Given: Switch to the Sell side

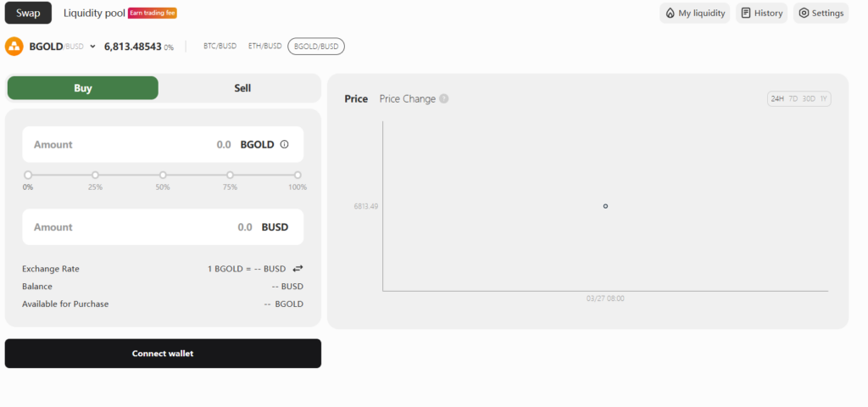Looking at the screenshot, I should click(x=242, y=88).
